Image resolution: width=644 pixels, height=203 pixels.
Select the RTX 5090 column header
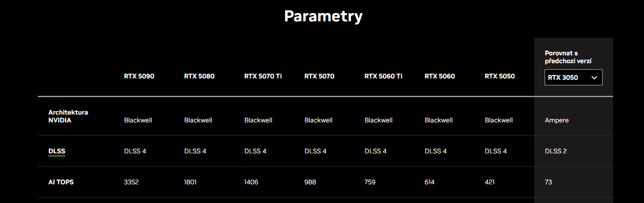(x=139, y=76)
